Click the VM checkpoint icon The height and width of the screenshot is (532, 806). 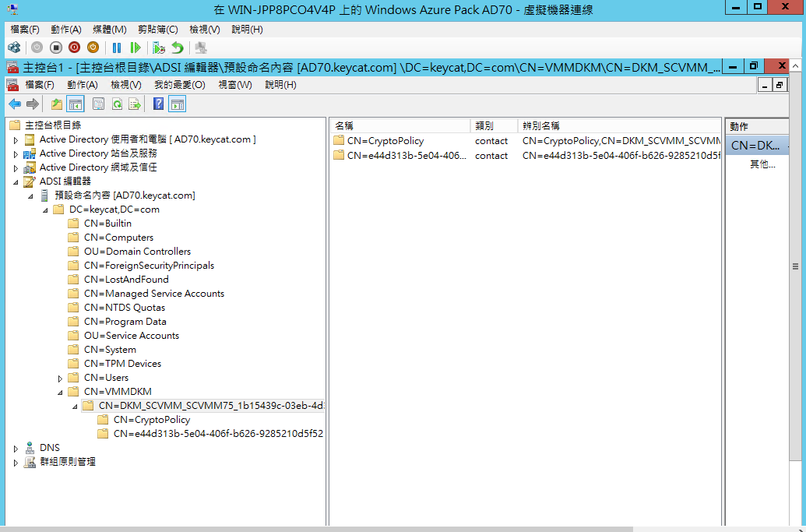point(159,48)
